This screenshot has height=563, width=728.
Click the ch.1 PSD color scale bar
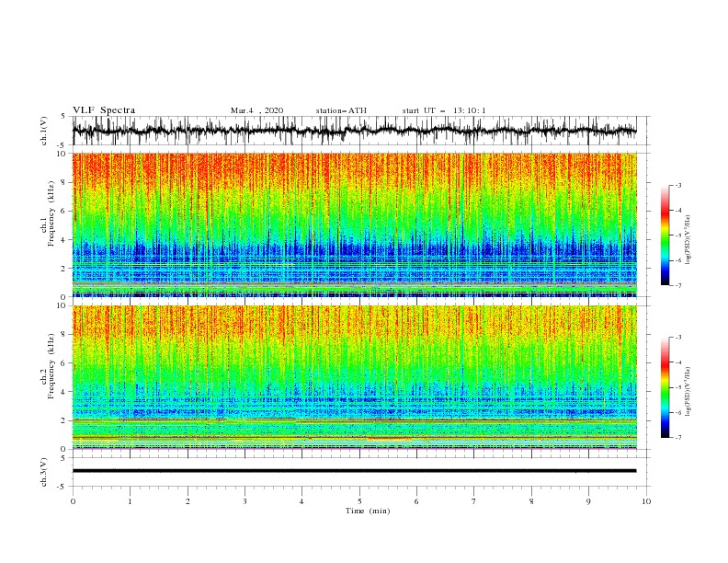pyautogui.click(x=665, y=236)
